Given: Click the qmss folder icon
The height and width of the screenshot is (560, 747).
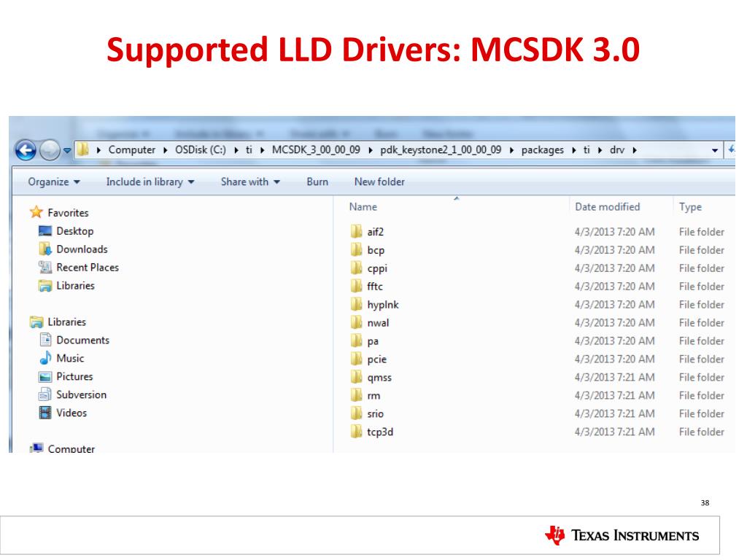Looking at the screenshot, I should (356, 377).
